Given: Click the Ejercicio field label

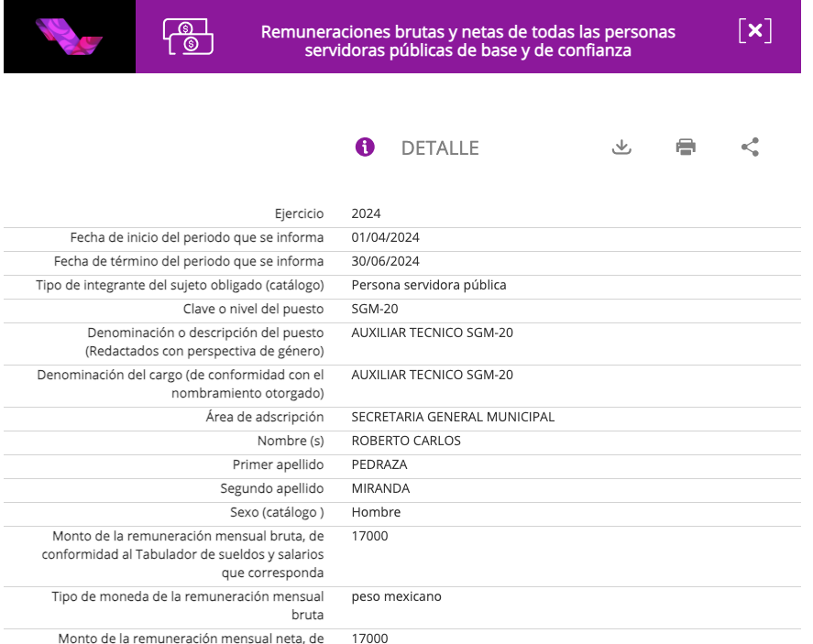Looking at the screenshot, I should 299,213.
